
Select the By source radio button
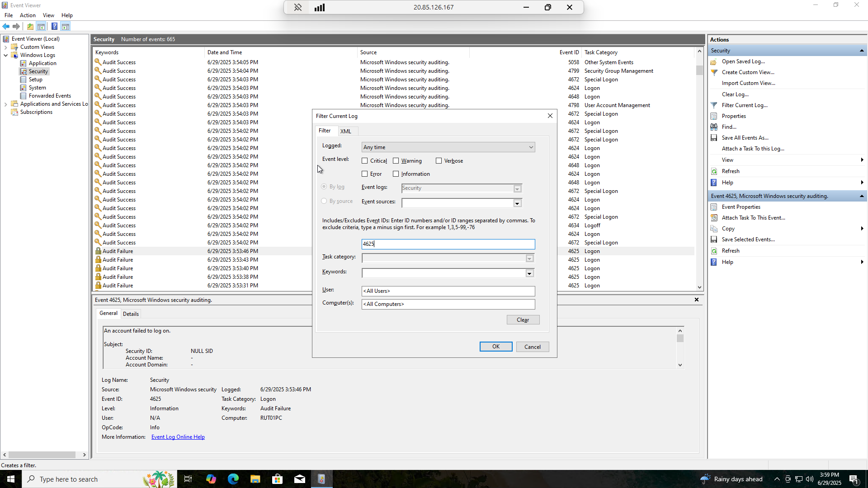point(324,201)
